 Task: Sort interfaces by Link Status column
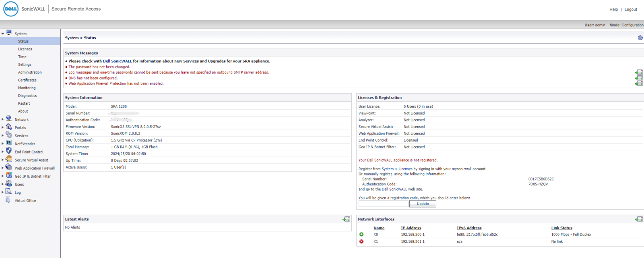(x=561, y=228)
